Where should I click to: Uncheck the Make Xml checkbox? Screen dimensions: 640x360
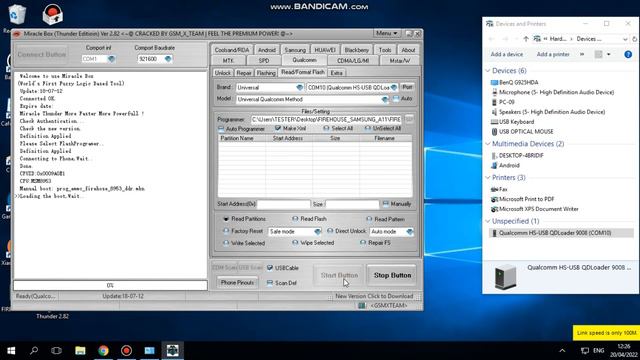point(278,128)
